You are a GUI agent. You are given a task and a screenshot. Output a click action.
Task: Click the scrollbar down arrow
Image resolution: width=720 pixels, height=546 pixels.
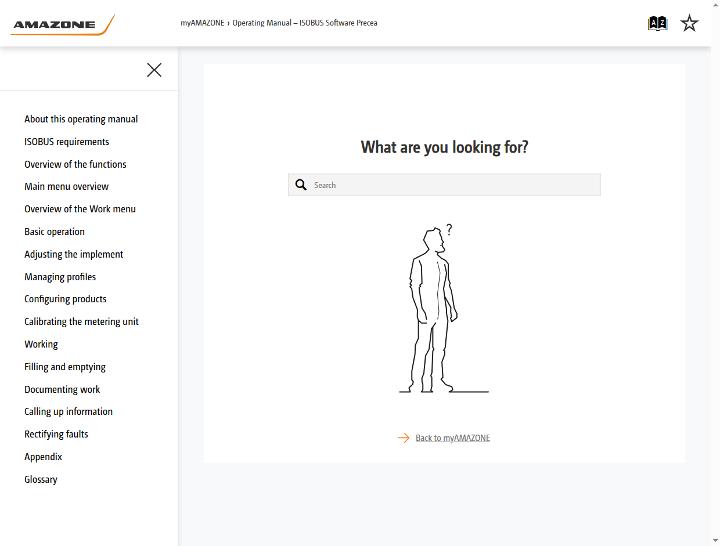[x=715, y=541]
